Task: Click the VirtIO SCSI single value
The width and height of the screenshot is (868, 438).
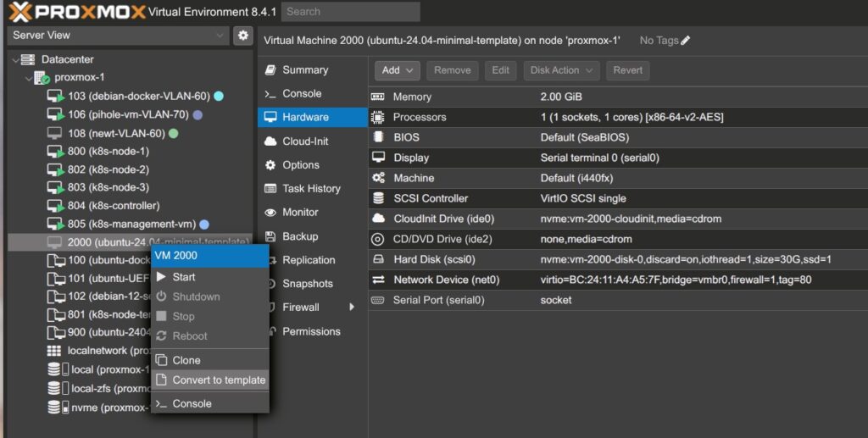Action: click(583, 198)
